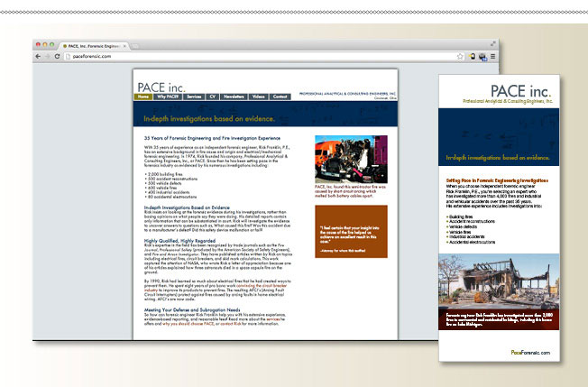The height and width of the screenshot is (387, 588).
Task: Click the browser back arrow
Action: (39, 56)
